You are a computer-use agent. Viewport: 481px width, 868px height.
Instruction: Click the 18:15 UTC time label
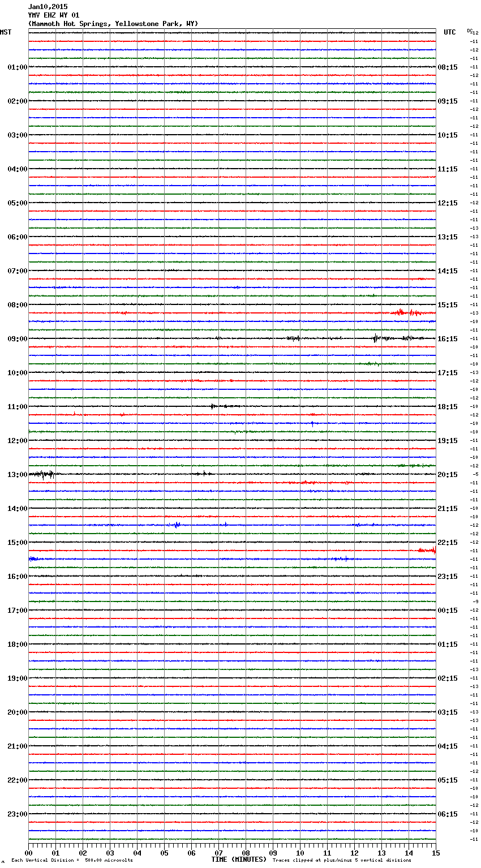click(448, 407)
